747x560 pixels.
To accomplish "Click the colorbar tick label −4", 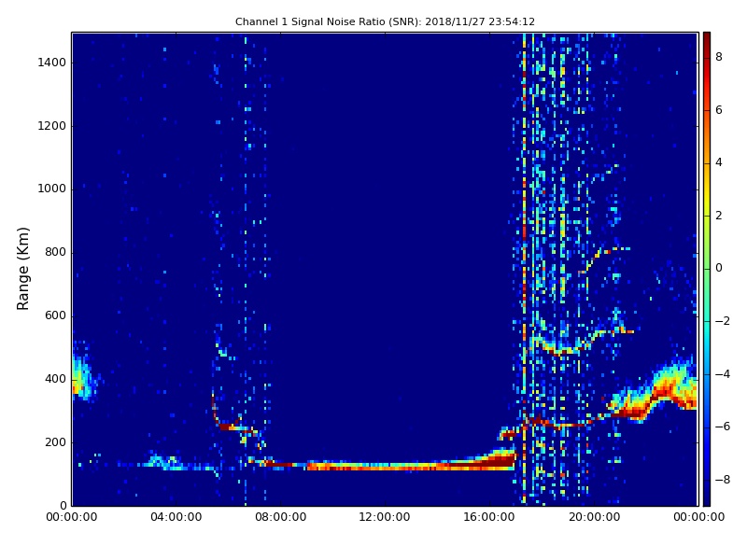I will pyautogui.click(x=722, y=374).
